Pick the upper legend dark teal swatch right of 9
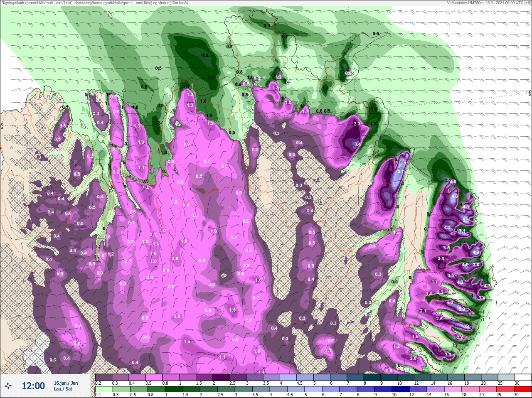 [389, 378]
